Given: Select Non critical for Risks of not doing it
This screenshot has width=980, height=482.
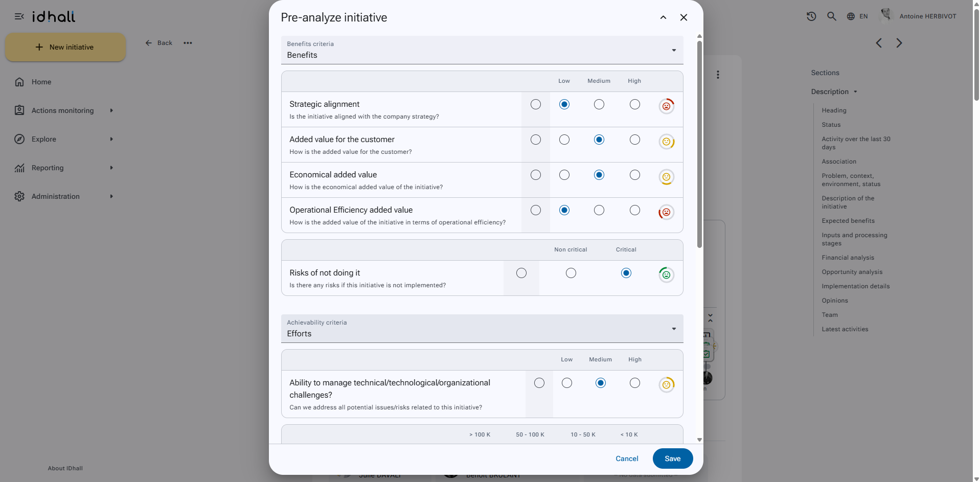Looking at the screenshot, I should coord(571,273).
